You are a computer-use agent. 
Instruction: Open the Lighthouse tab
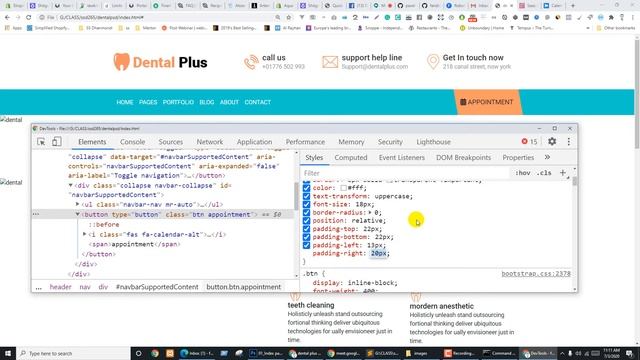tap(433, 142)
